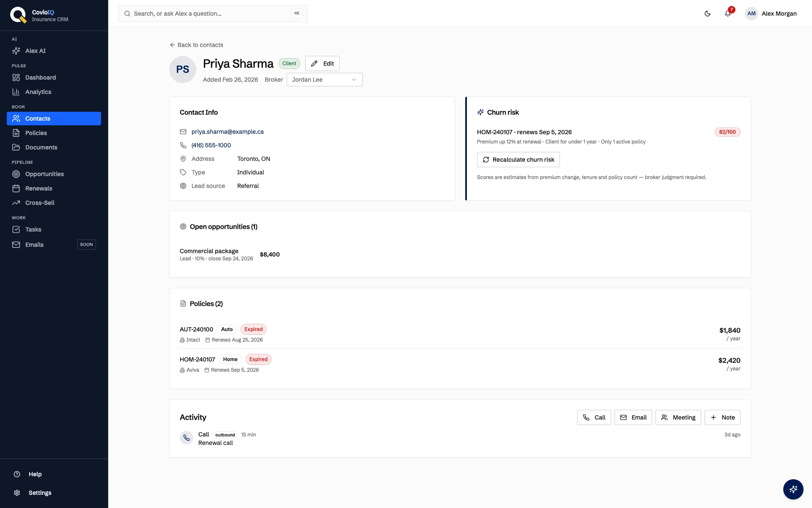Add a Note activity
The width and height of the screenshot is (812, 508).
[722, 417]
